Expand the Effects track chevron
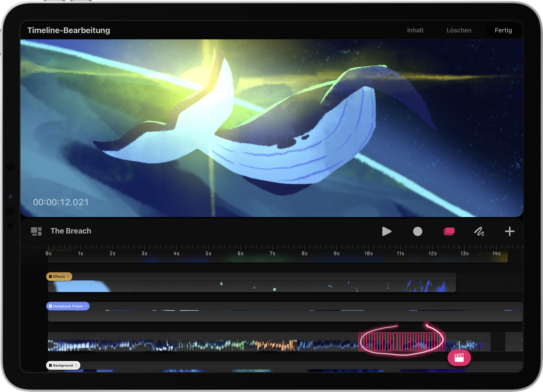This screenshot has height=392, width=543. [68, 276]
